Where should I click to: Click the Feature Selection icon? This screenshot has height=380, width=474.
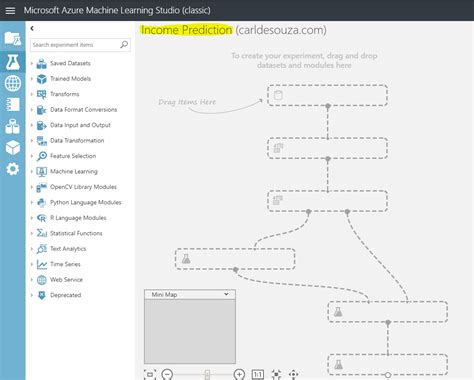[x=41, y=156]
